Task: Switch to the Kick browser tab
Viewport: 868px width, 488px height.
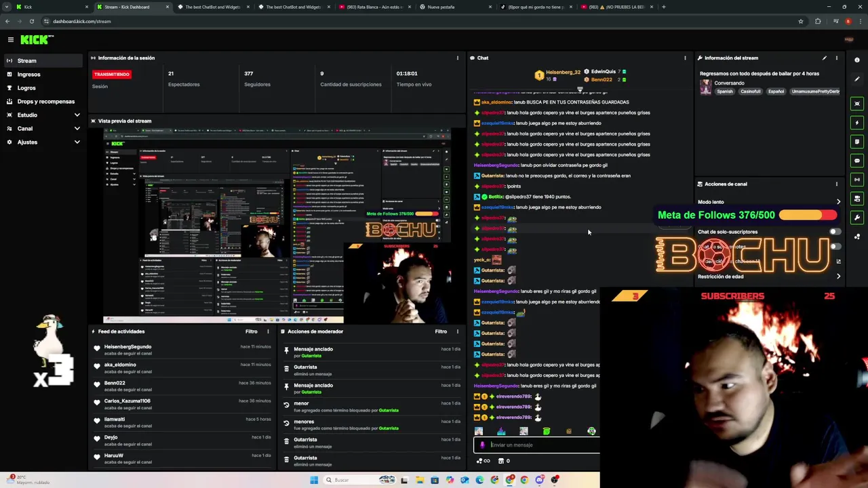Action: point(51,7)
